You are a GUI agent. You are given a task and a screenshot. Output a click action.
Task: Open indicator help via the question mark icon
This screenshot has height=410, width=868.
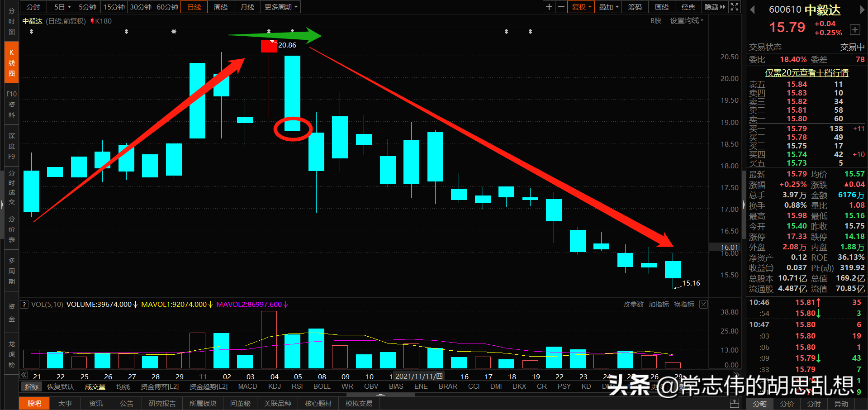[x=24, y=304]
